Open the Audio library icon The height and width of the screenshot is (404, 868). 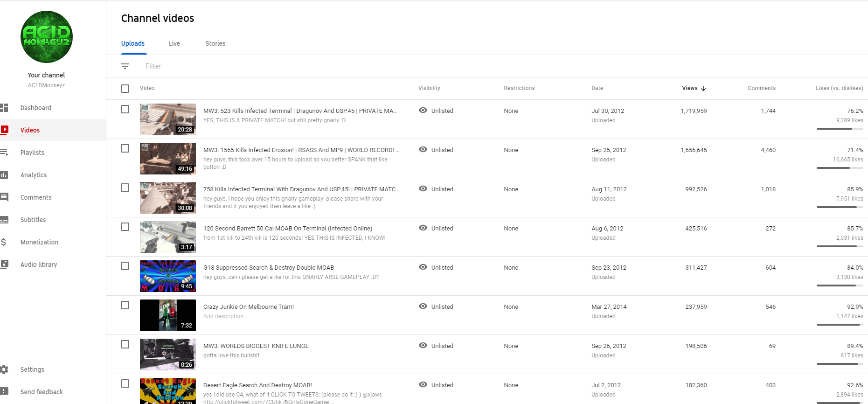(4, 265)
